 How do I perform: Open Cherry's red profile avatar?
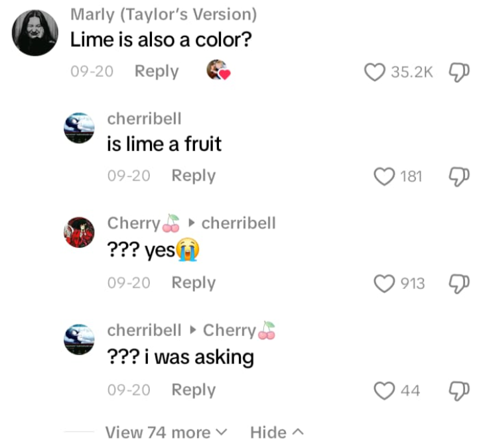[79, 232]
